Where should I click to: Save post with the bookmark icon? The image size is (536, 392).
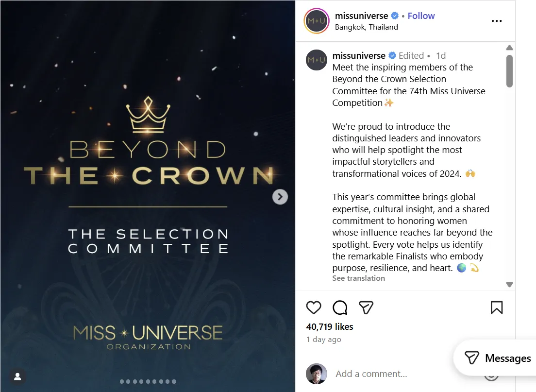coord(496,307)
